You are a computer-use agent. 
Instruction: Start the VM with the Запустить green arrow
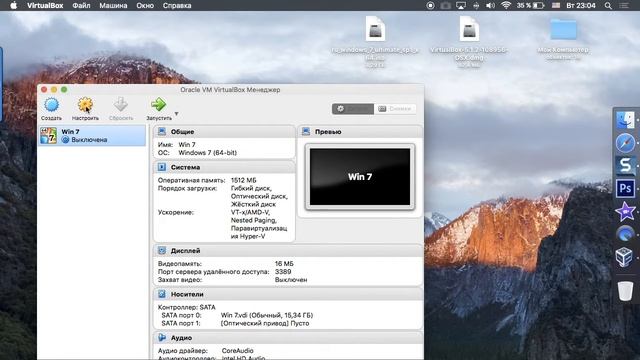tap(158, 104)
